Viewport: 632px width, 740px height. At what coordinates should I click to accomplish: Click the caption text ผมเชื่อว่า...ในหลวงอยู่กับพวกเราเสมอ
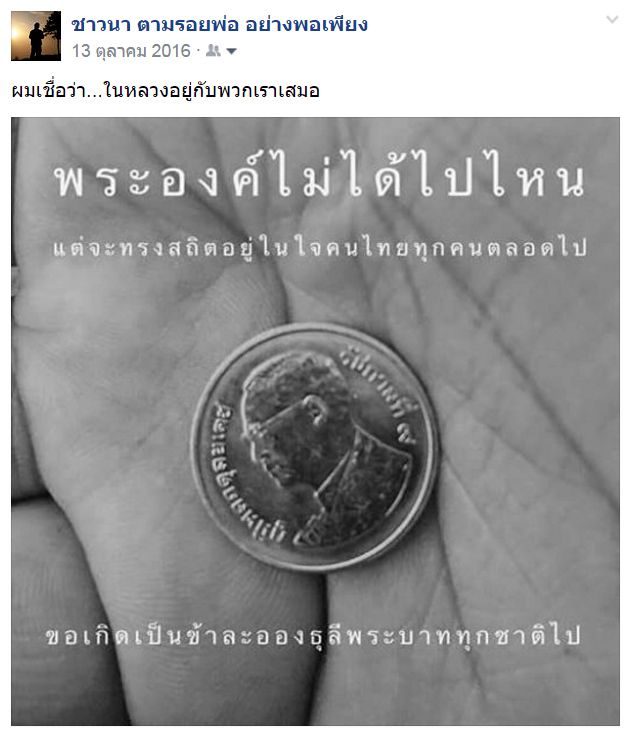pyautogui.click(x=165, y=90)
